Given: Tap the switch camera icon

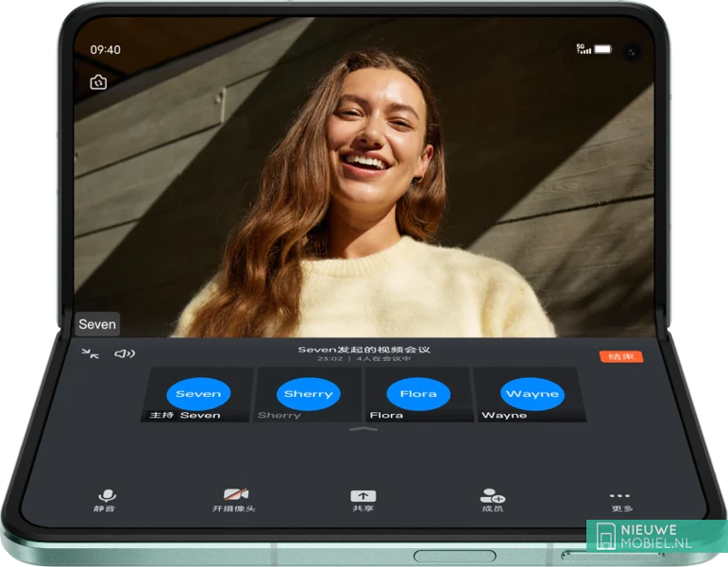Looking at the screenshot, I should (98, 83).
